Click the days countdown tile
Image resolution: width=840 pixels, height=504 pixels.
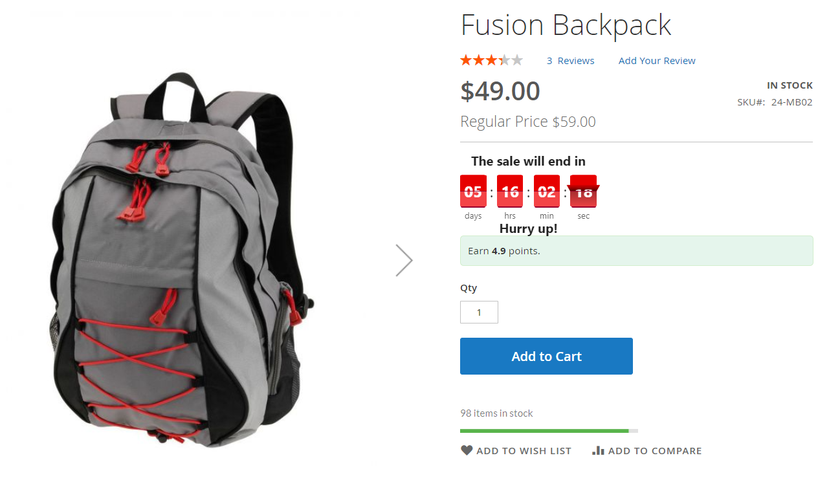click(473, 192)
